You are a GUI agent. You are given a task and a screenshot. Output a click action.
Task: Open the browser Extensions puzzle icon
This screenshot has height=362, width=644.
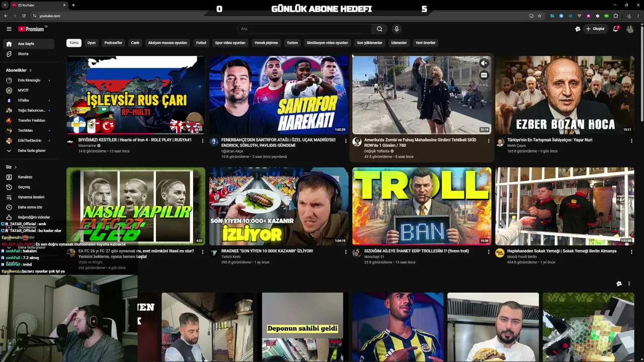[615, 16]
